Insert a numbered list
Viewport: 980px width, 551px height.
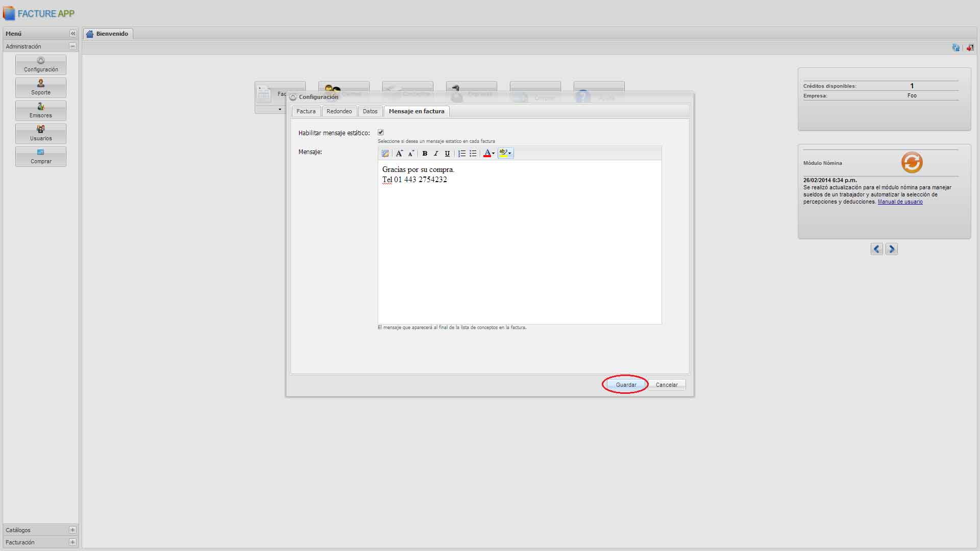click(x=461, y=154)
